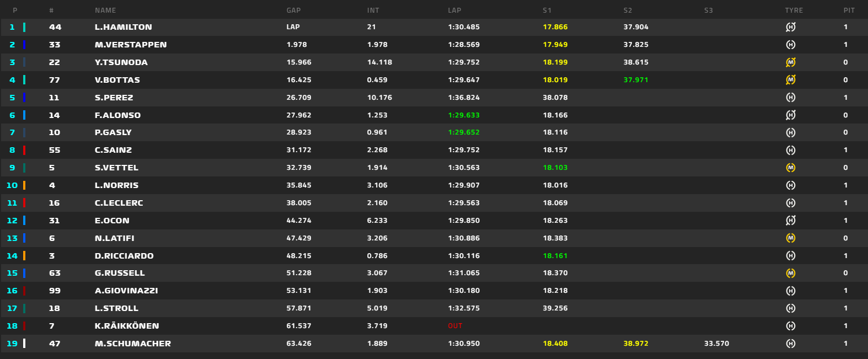Click Vettel's medium tyre icon
The height and width of the screenshot is (359, 868).
click(x=791, y=168)
